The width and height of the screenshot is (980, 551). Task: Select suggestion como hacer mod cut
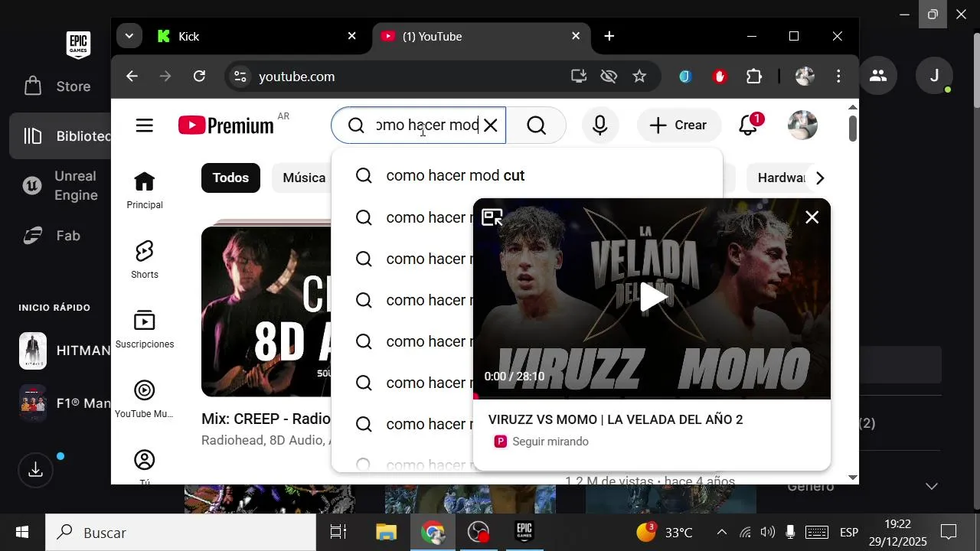(527, 175)
